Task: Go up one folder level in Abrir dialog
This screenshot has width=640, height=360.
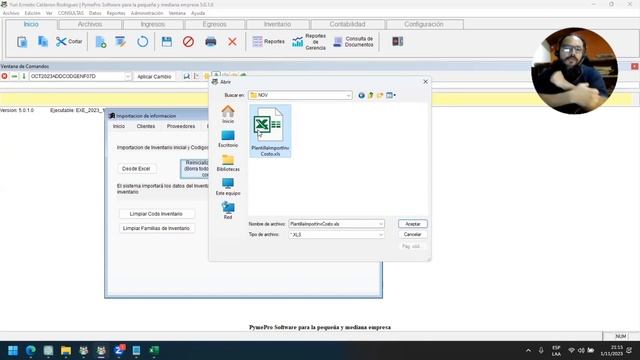Action: coord(371,96)
